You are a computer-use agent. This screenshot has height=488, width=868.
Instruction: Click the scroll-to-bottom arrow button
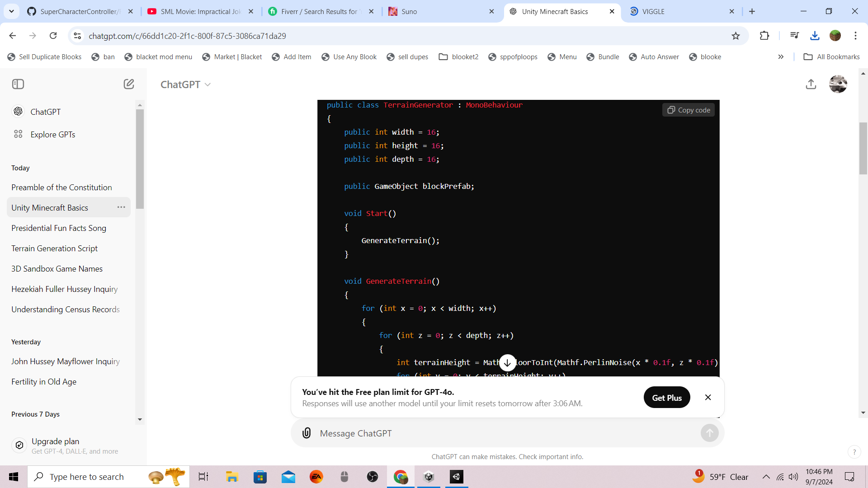[508, 363]
